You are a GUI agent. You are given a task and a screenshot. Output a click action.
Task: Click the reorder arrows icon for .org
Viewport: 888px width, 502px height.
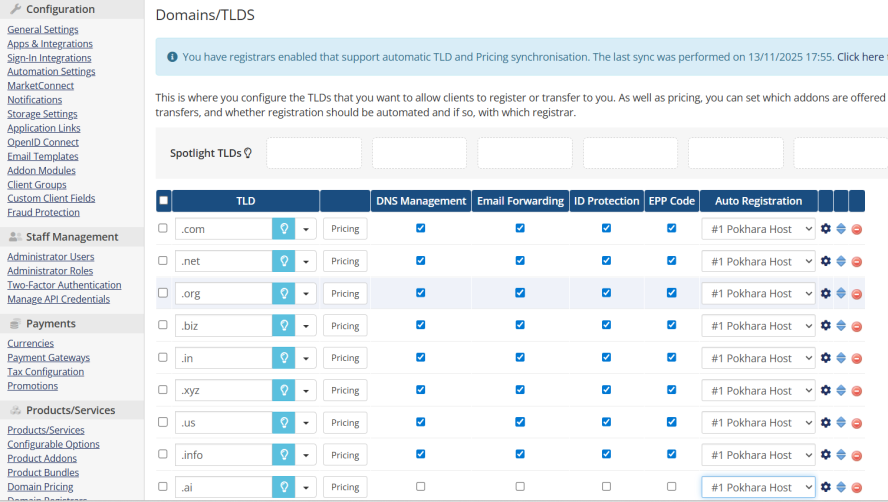[x=841, y=294]
